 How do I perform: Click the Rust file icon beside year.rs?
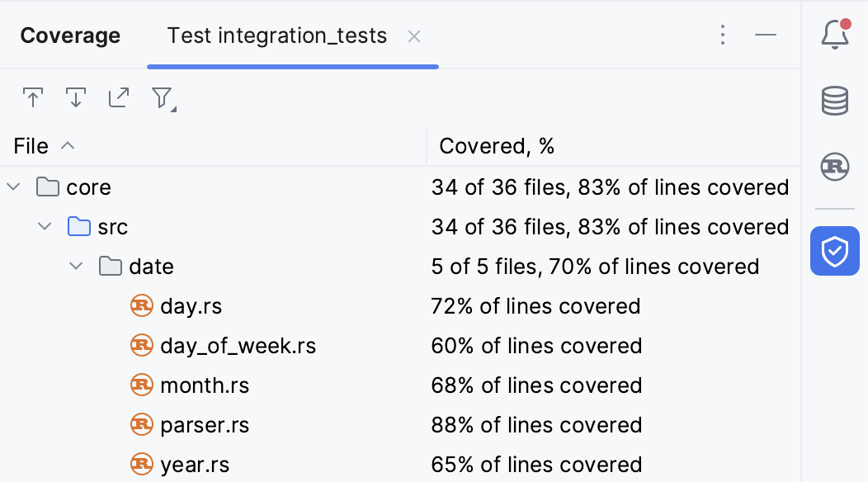(141, 464)
